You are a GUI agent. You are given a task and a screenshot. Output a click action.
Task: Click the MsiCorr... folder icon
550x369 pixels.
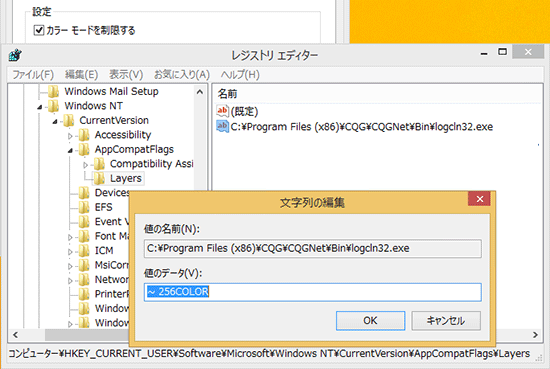coord(84,265)
